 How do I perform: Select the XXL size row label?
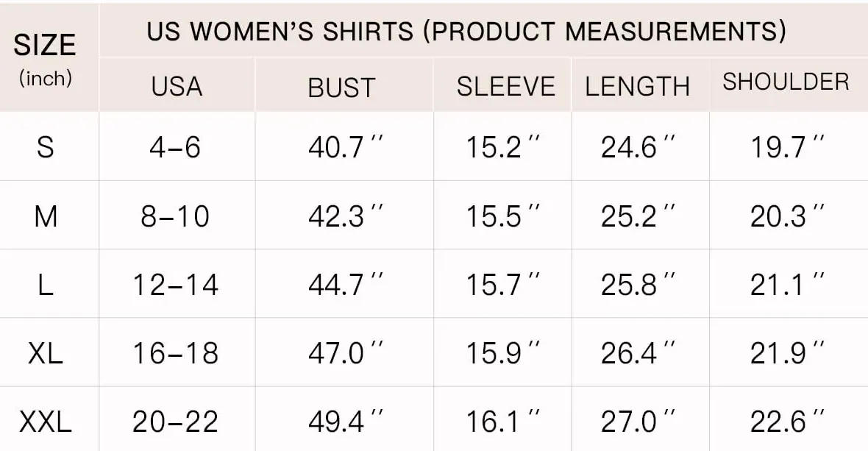[46, 422]
